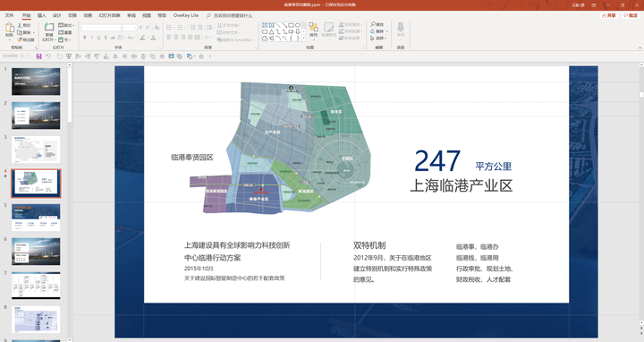Click the Tell Me search box
This screenshot has height=342, width=644.
click(230, 15)
